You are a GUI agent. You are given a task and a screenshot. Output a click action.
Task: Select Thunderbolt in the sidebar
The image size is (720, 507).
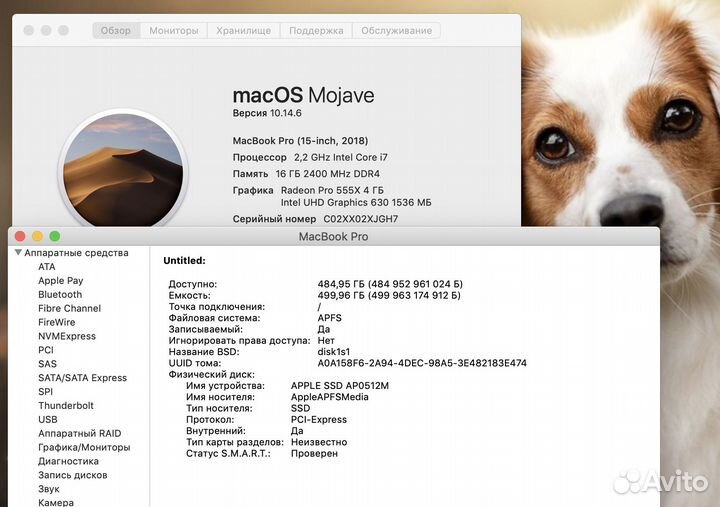tap(66, 406)
